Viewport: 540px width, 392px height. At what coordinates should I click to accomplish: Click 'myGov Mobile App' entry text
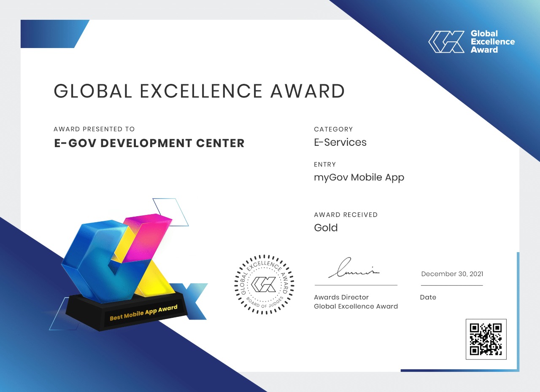point(359,177)
